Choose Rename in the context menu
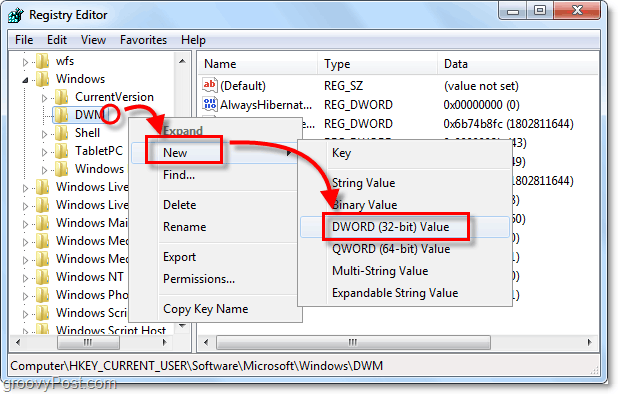Image resolution: width=618 pixels, height=394 pixels. tap(214, 227)
